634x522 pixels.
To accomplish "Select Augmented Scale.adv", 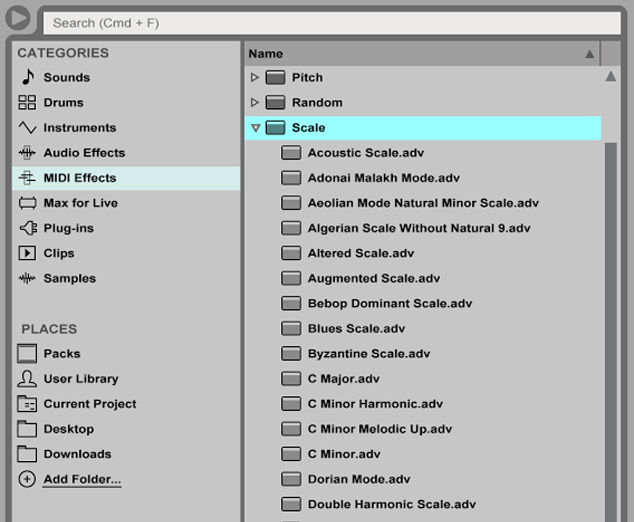I will click(x=374, y=278).
